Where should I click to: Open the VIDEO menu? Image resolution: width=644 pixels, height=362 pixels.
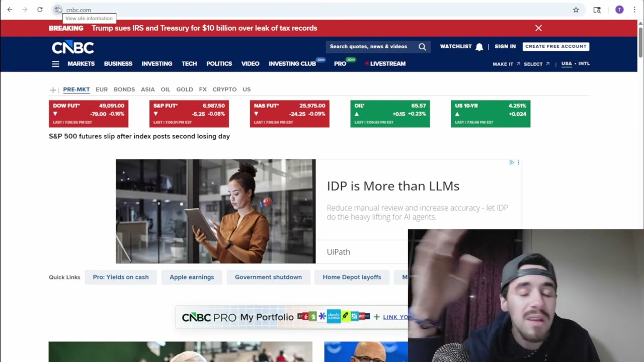pos(250,64)
